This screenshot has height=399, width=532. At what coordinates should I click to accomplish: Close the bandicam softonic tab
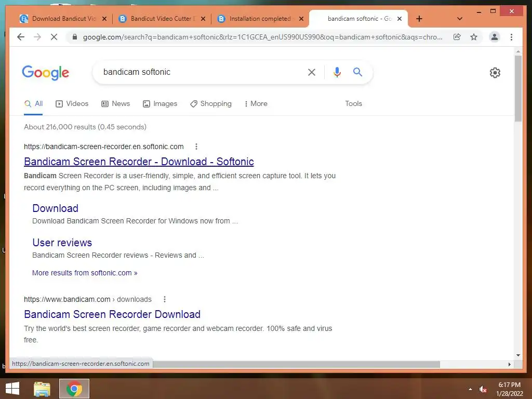coord(400,19)
